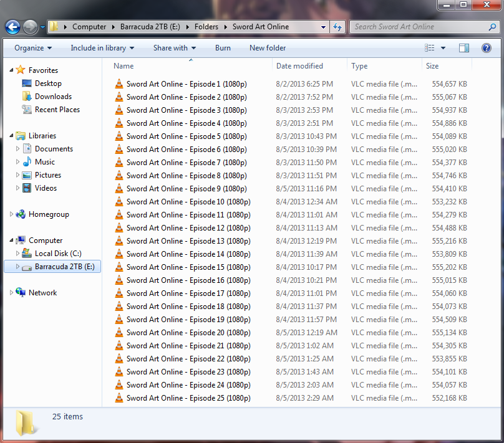The image size is (504, 443).
Task: Expand the Videos library
Action: tap(17, 188)
